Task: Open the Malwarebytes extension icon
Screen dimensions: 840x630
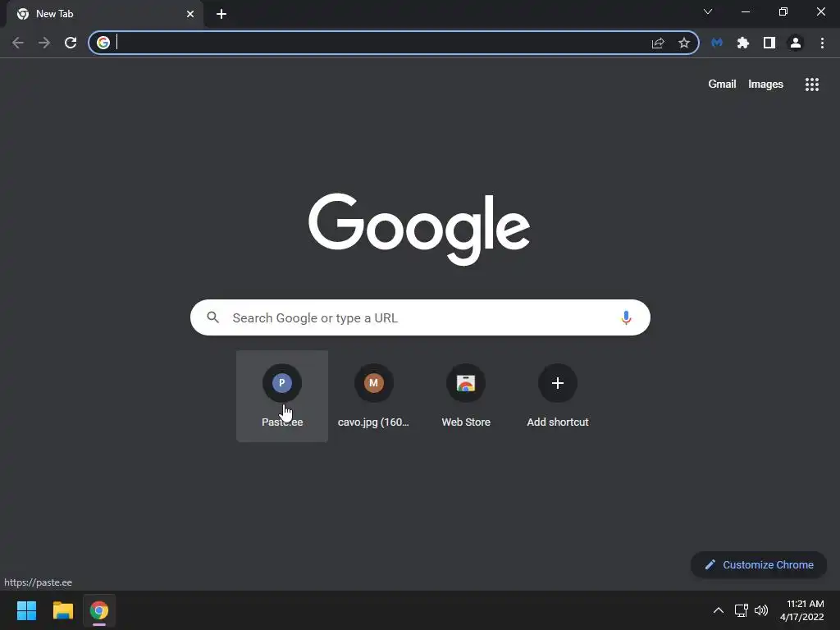Action: pos(717,43)
